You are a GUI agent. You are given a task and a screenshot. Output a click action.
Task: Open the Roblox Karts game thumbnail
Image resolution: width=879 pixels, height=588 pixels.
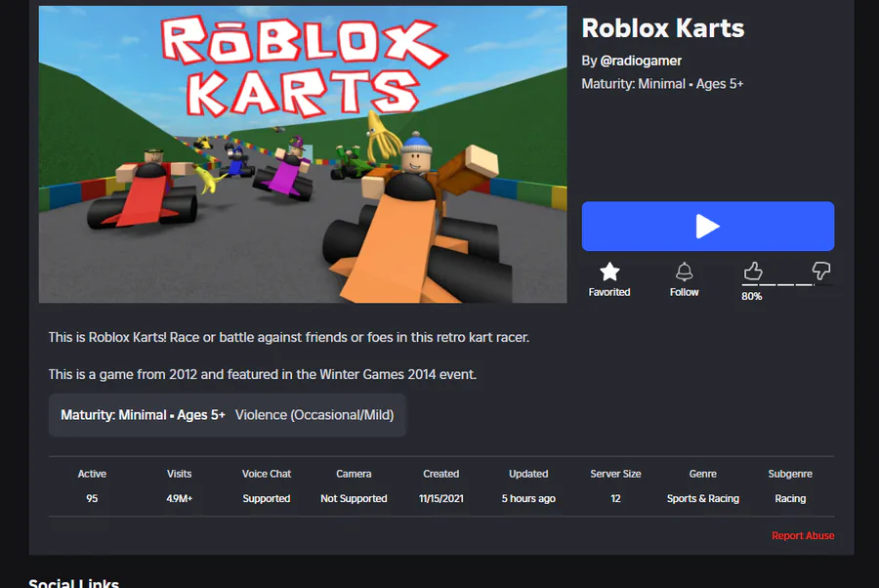click(x=303, y=154)
